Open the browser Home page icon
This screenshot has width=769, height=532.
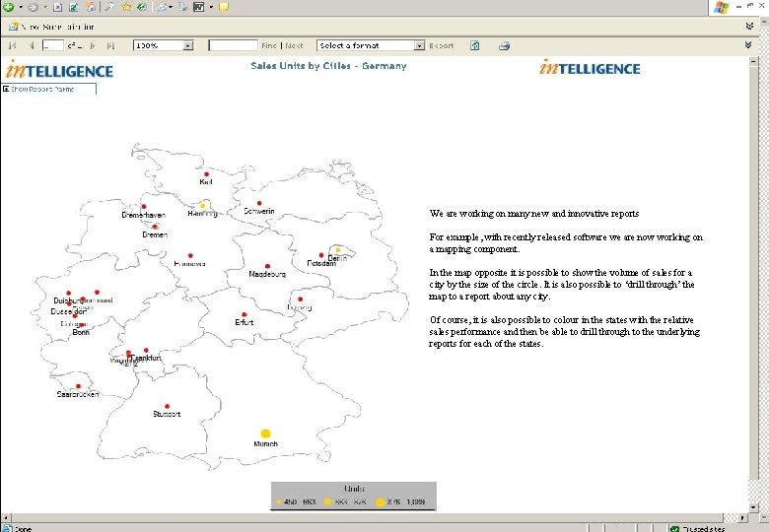pyautogui.click(x=91, y=7)
